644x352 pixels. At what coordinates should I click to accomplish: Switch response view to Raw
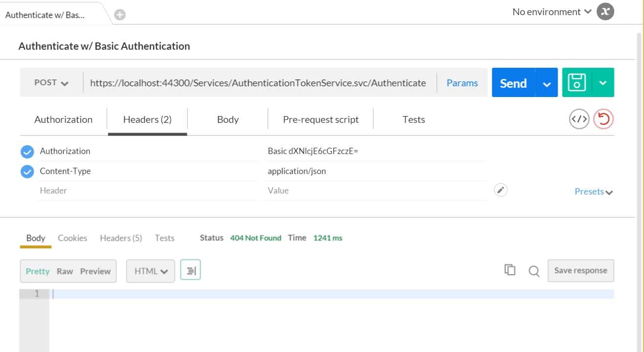(66, 271)
